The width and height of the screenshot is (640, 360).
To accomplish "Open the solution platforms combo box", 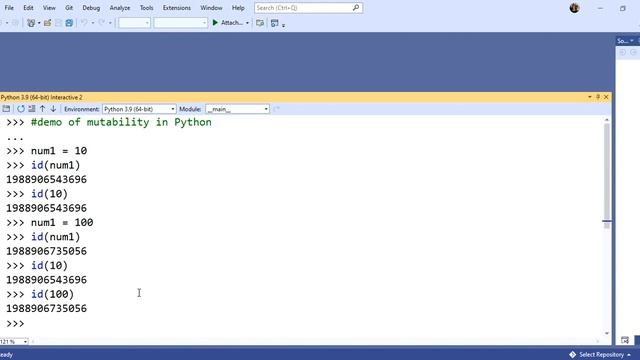I will click(x=180, y=23).
